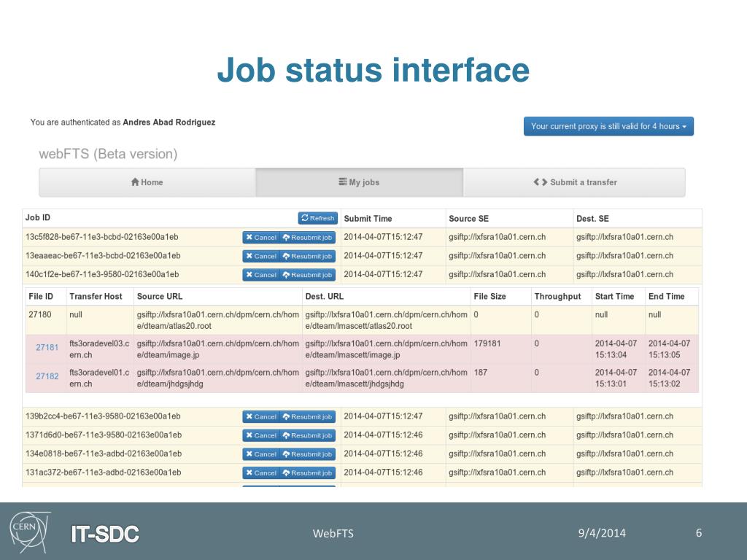
Task: Resubmit job 140c1f2e-be67-11e3-9580-02163e00a1eb
Action: pyautogui.click(x=307, y=275)
